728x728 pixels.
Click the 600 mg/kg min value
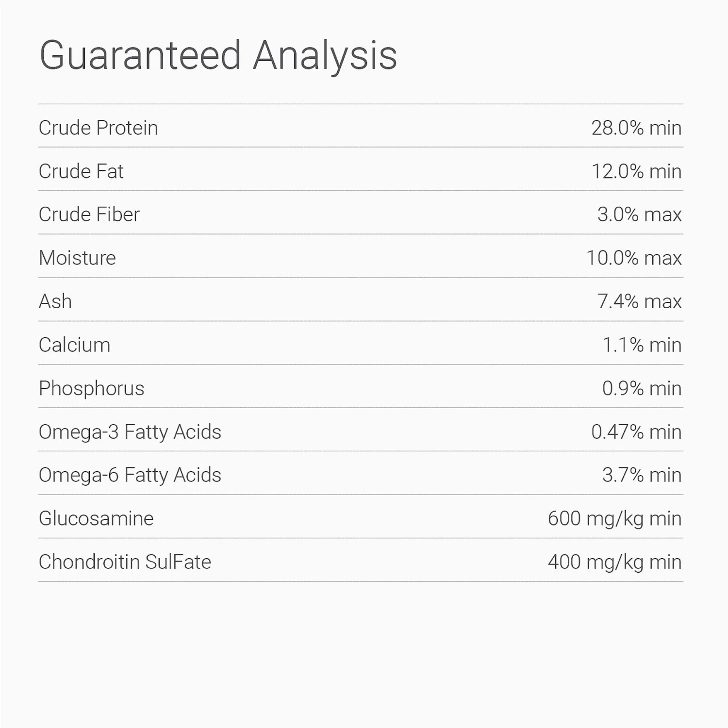pos(614,518)
